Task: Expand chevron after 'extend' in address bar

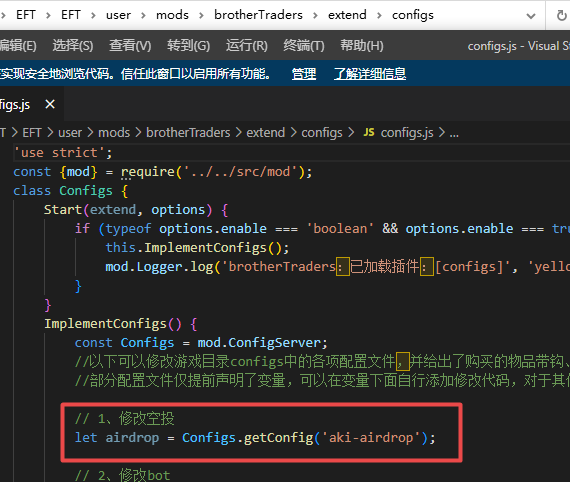Action: (379, 16)
